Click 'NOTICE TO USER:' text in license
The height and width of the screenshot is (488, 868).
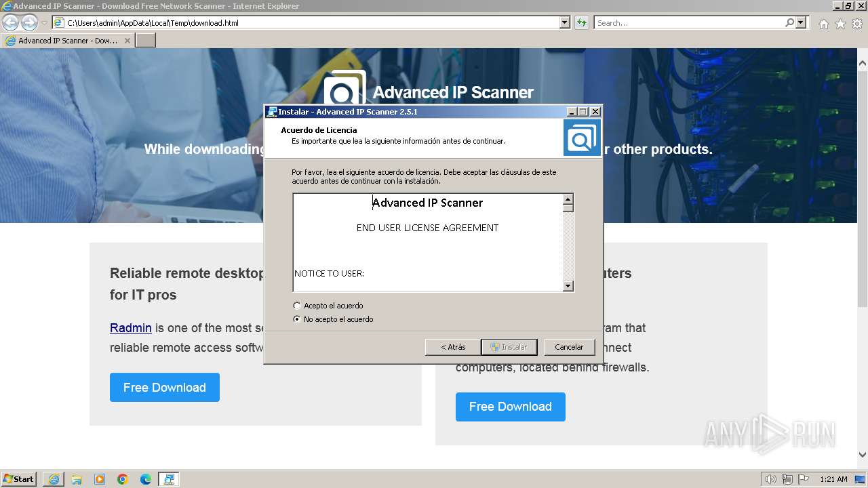(x=329, y=274)
